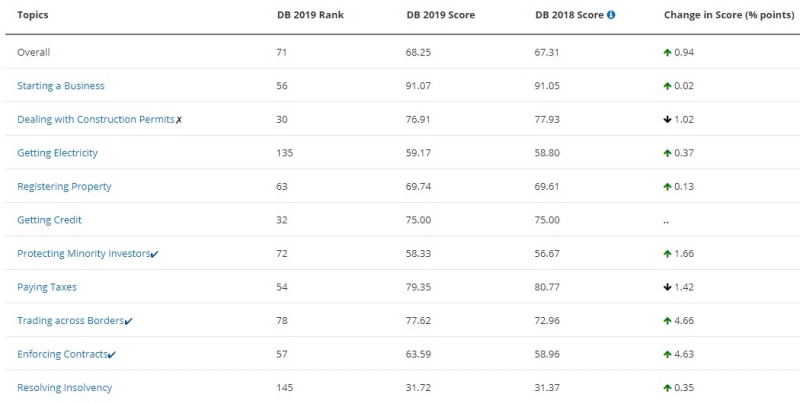Click the checkmark after Trading across Borders
This screenshot has height=404, width=800.
(129, 321)
